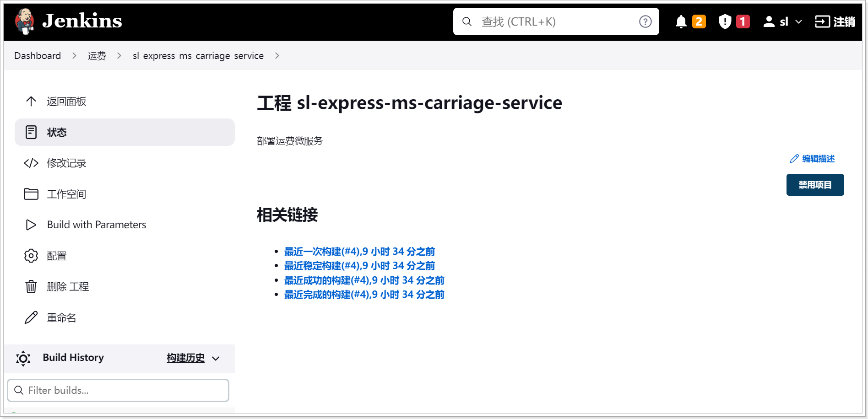Click the trash can icon for 删除 工程

31,287
